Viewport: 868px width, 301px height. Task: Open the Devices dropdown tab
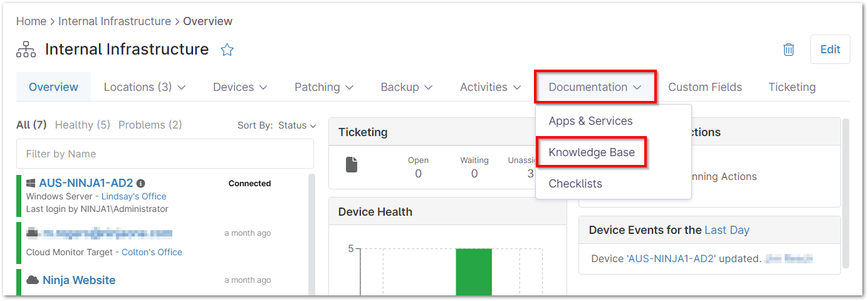(240, 87)
